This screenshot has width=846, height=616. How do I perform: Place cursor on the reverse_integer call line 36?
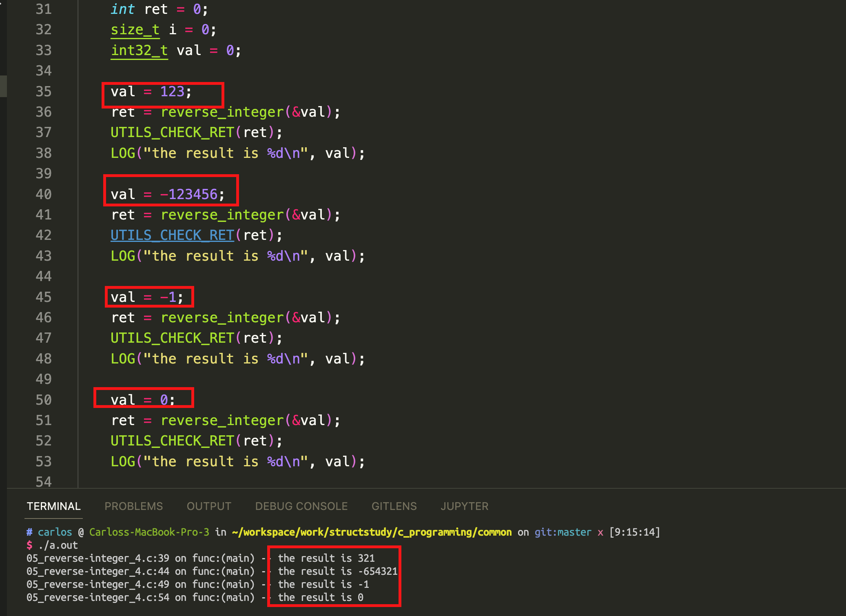pyautogui.click(x=224, y=112)
